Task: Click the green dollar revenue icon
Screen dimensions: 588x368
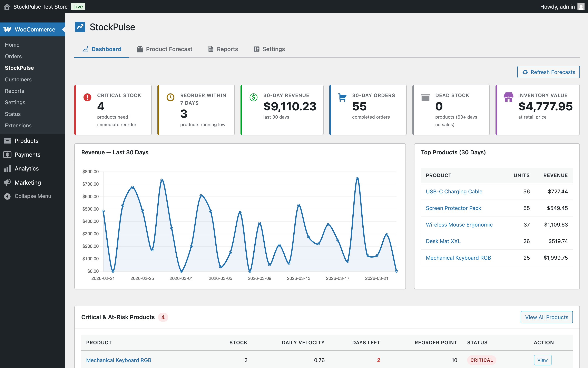Action: tap(253, 97)
